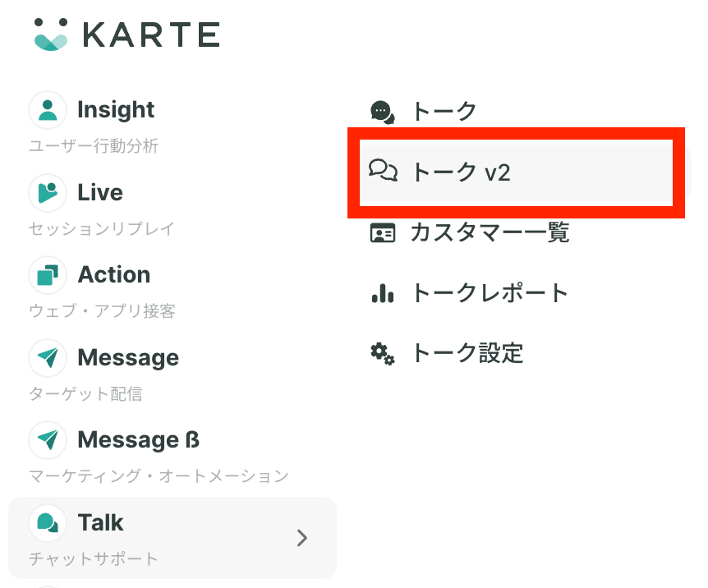Go to カスタマー一覧 menu entry

[490, 232]
